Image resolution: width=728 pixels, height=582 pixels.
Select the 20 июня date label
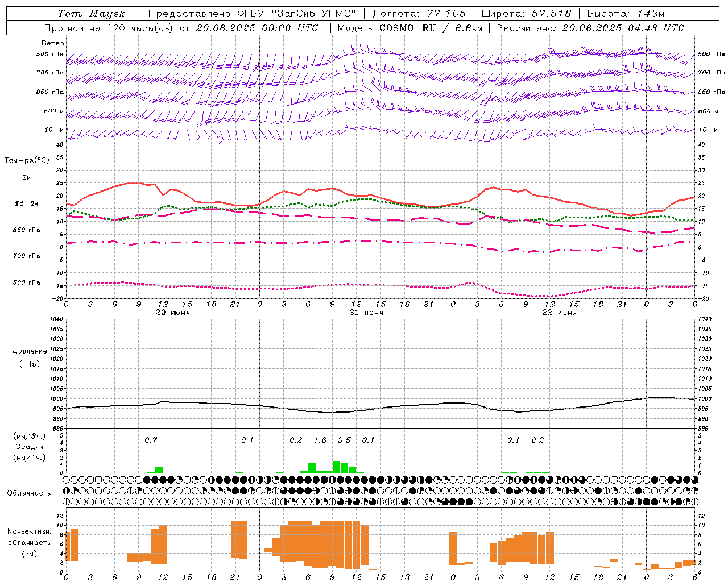coord(173,313)
